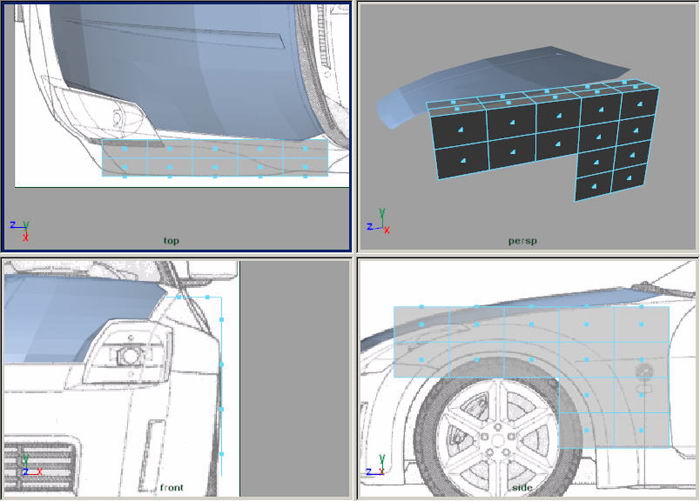Select top-left corner vertex of side view mesh

(395, 307)
